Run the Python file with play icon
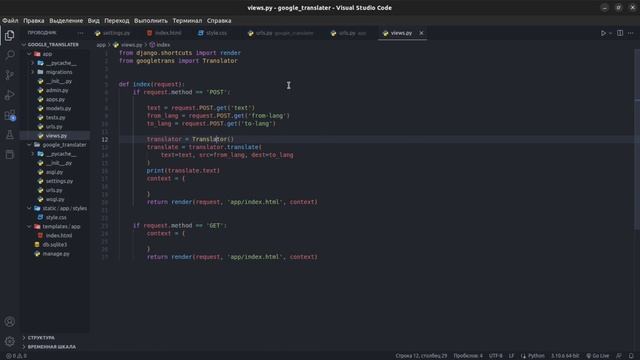The height and width of the screenshot is (360, 640). pyautogui.click(x=603, y=33)
